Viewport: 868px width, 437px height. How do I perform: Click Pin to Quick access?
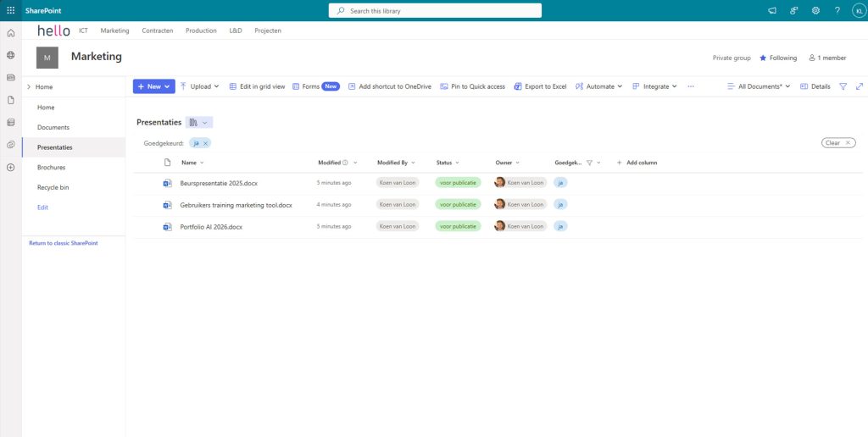click(473, 86)
